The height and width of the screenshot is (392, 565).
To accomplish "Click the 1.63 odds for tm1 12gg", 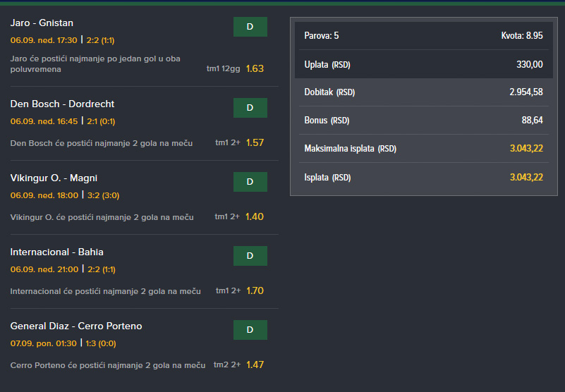I will pos(255,68).
